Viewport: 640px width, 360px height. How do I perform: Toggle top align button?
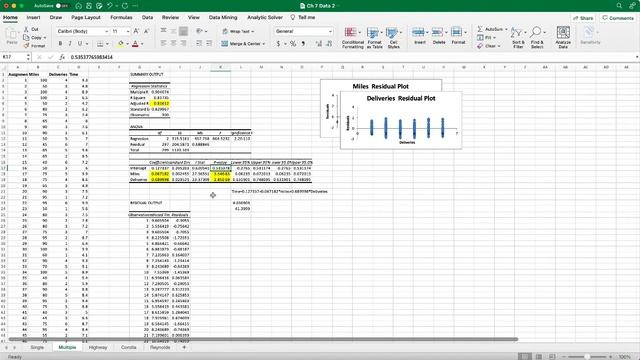[163, 31]
